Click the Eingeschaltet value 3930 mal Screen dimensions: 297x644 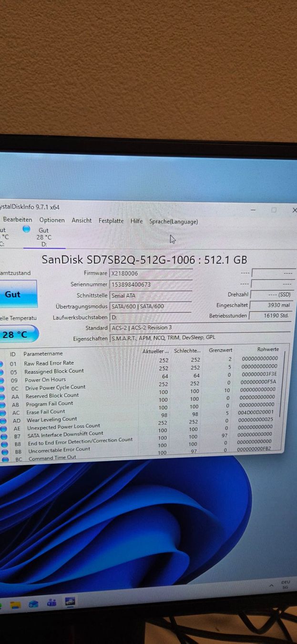270,305
